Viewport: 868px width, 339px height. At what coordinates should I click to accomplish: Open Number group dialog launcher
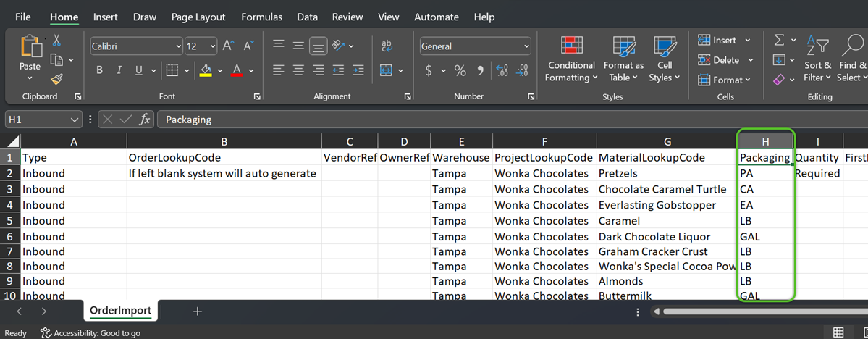532,96
